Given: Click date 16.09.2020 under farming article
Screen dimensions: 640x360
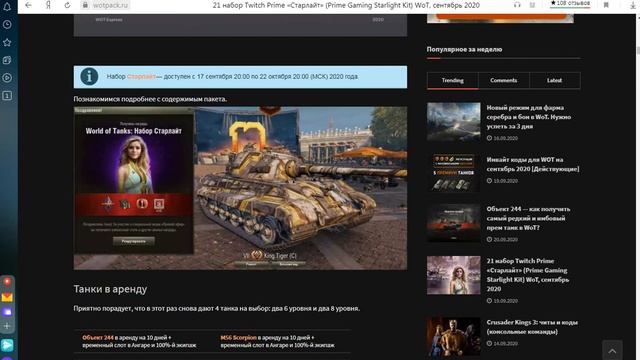Looking at the screenshot, I should [x=505, y=138].
